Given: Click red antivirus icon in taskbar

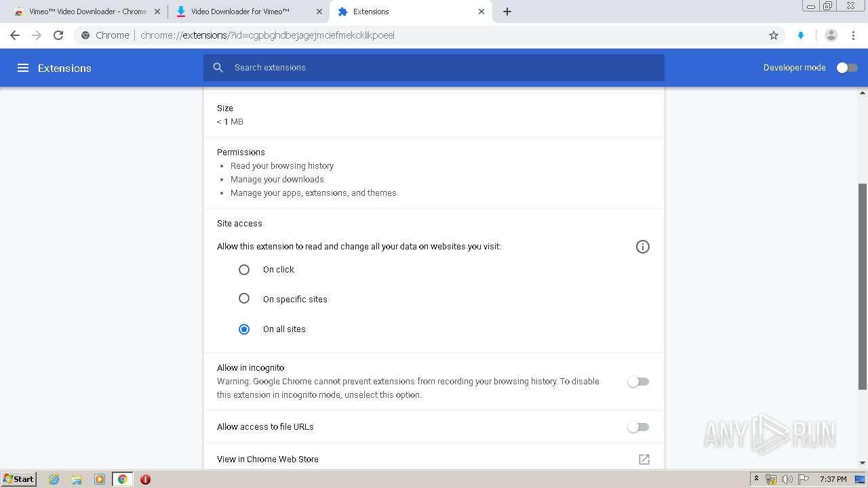Looking at the screenshot, I should coord(145,479).
